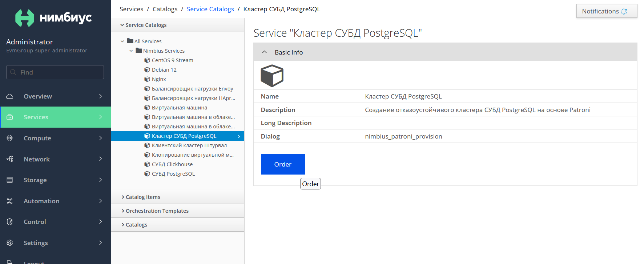Open the Control menu item
The image size is (644, 264).
click(x=56, y=222)
